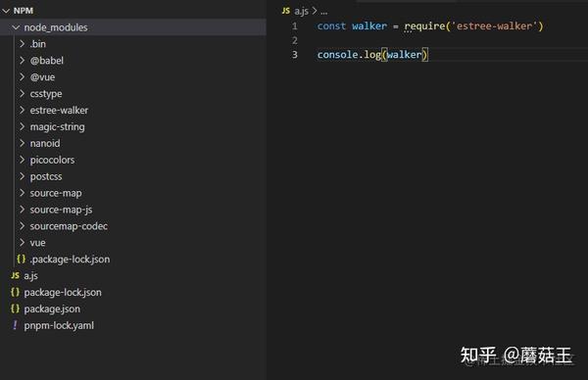Screen dimensions: 588x380
Task: Expand the sourcemap-codec folder chevron
Action: [x=23, y=225]
